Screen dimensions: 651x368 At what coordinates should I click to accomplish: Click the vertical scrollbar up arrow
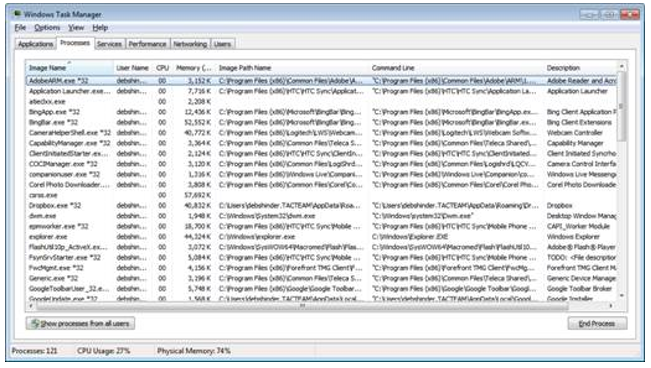click(x=622, y=66)
